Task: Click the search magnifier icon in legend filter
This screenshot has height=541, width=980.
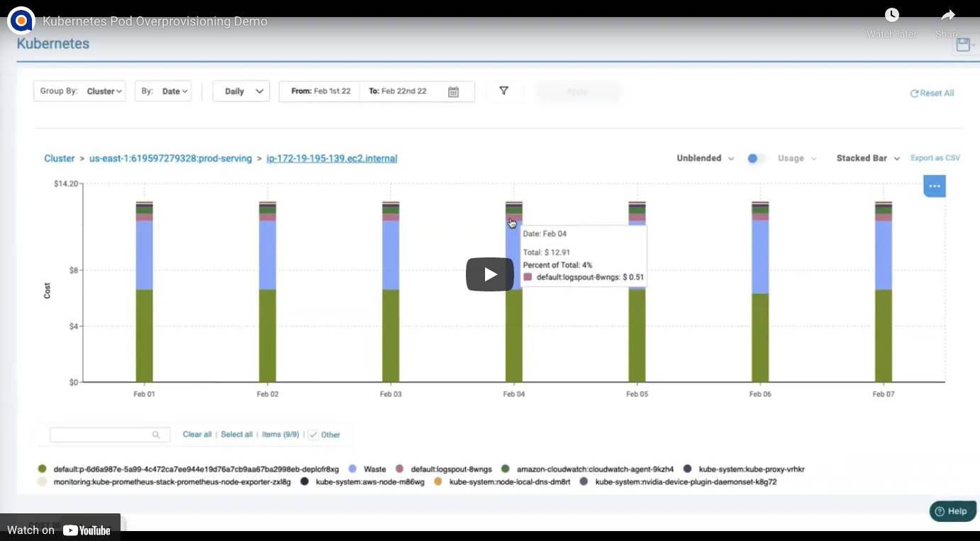Action: click(x=156, y=435)
